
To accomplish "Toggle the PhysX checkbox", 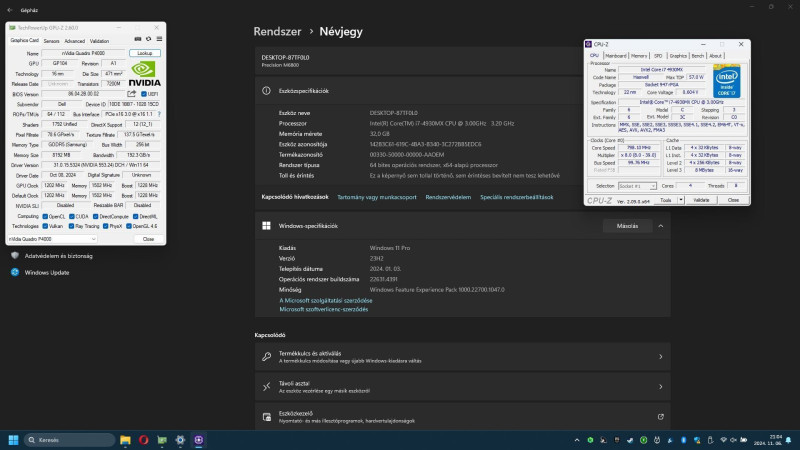I will click(x=106, y=226).
